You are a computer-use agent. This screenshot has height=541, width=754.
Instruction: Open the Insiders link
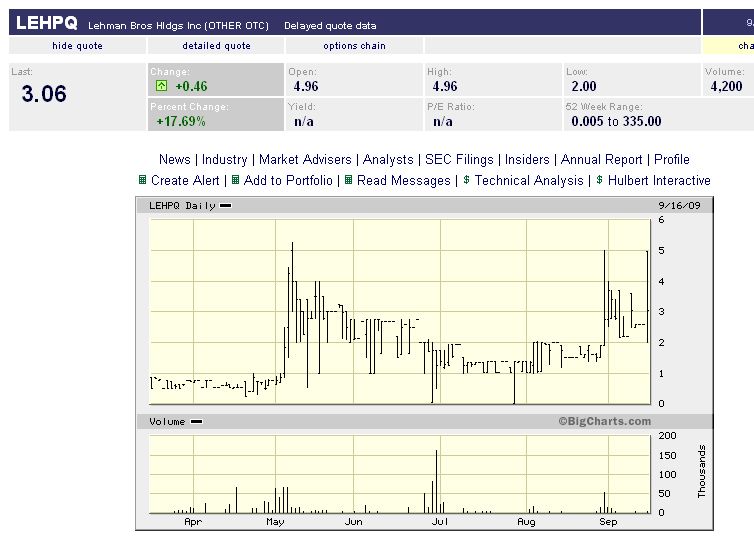[527, 159]
